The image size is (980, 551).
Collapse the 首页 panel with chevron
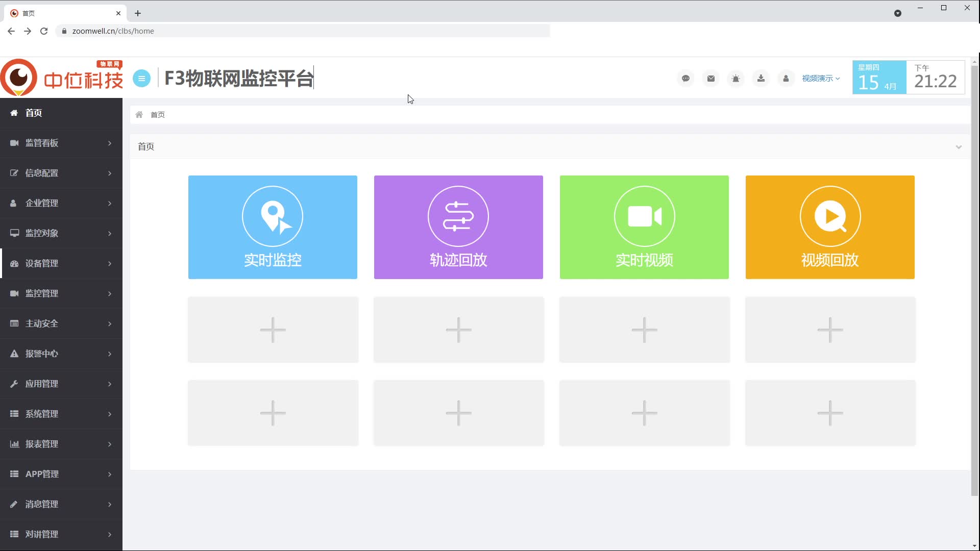tap(959, 147)
